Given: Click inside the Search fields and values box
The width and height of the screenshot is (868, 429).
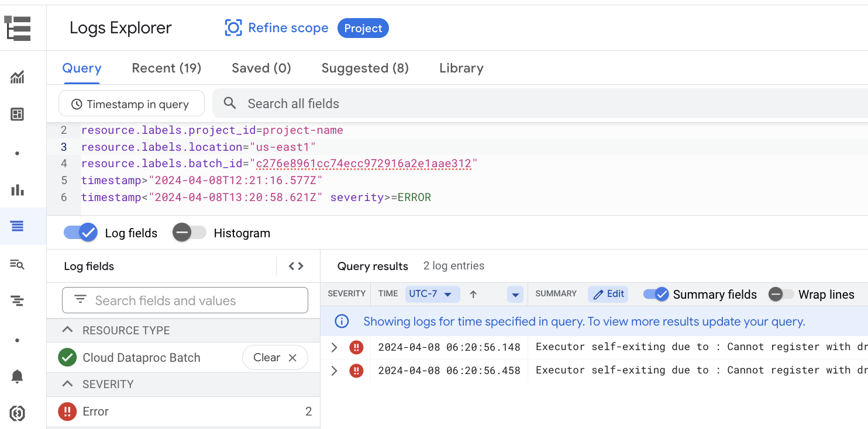Looking at the screenshot, I should pyautogui.click(x=185, y=300).
